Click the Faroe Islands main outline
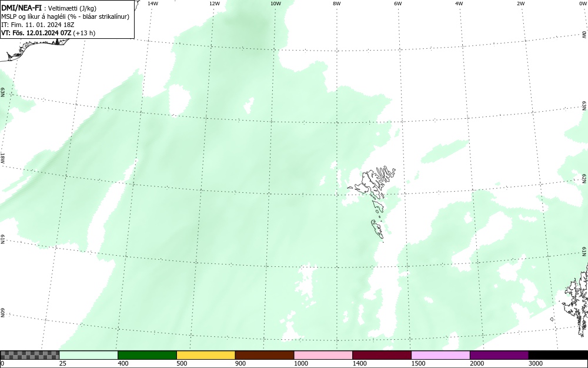 click(x=372, y=183)
